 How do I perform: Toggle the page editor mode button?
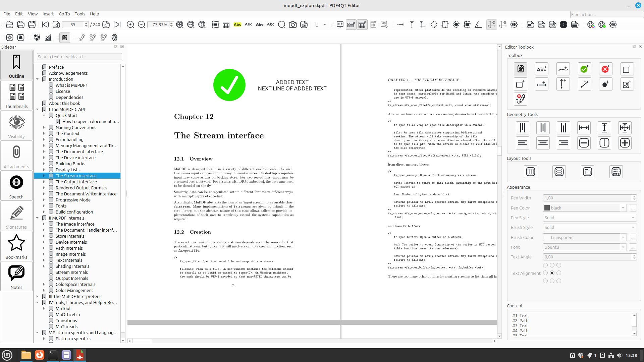coord(65,38)
